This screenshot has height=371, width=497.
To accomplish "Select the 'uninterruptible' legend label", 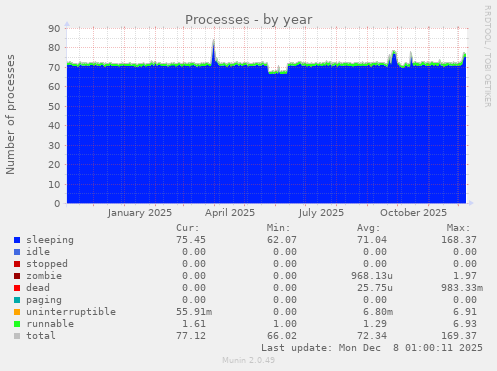I will pyautogui.click(x=71, y=312).
